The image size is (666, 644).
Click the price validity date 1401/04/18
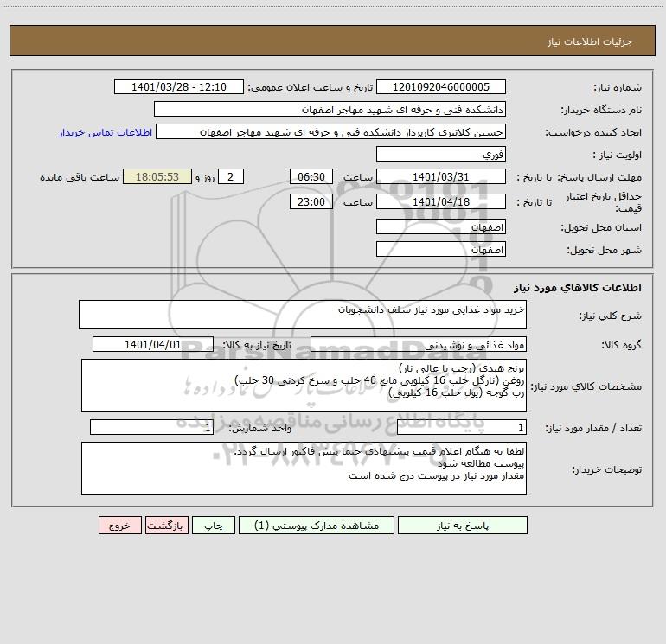coord(441,201)
